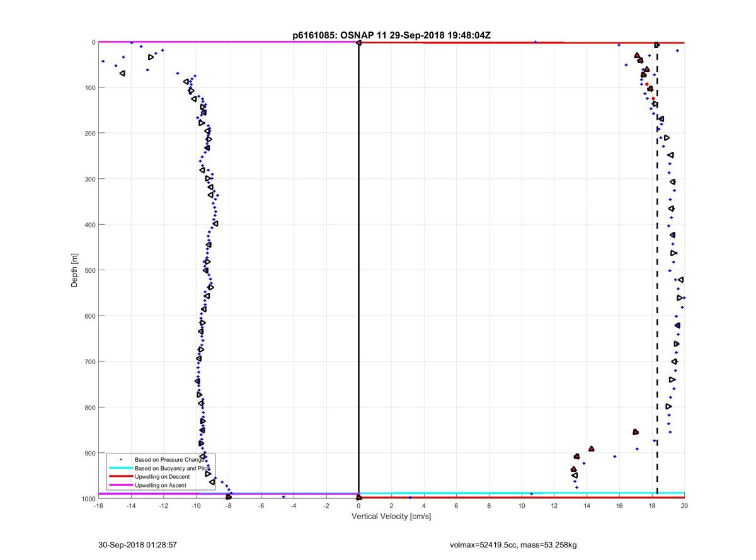Click the '1000' tick label on the depth axis

point(88,498)
